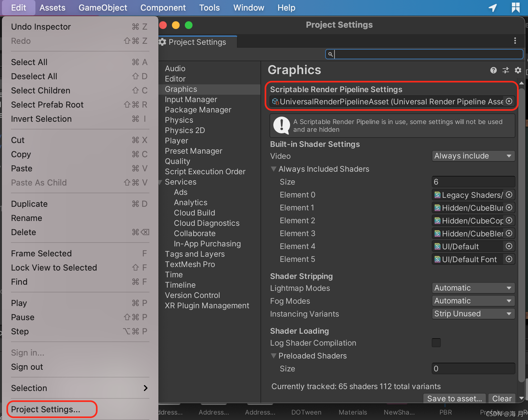Click the Save to asset button
This screenshot has width=528, height=420.
[x=454, y=398]
